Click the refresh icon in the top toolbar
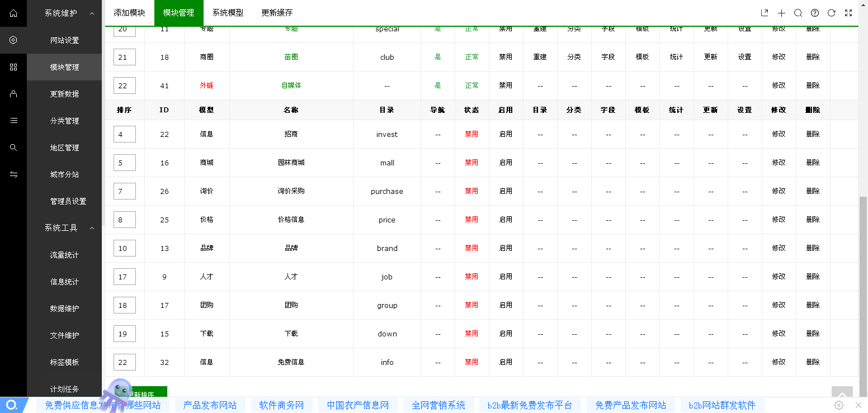Viewport: 868px width, 413px height. [832, 13]
